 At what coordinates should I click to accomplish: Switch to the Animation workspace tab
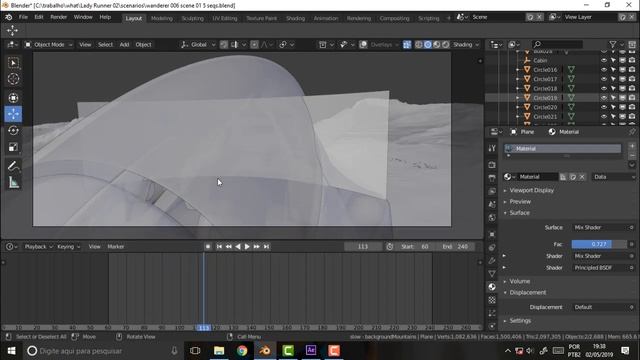[326, 18]
